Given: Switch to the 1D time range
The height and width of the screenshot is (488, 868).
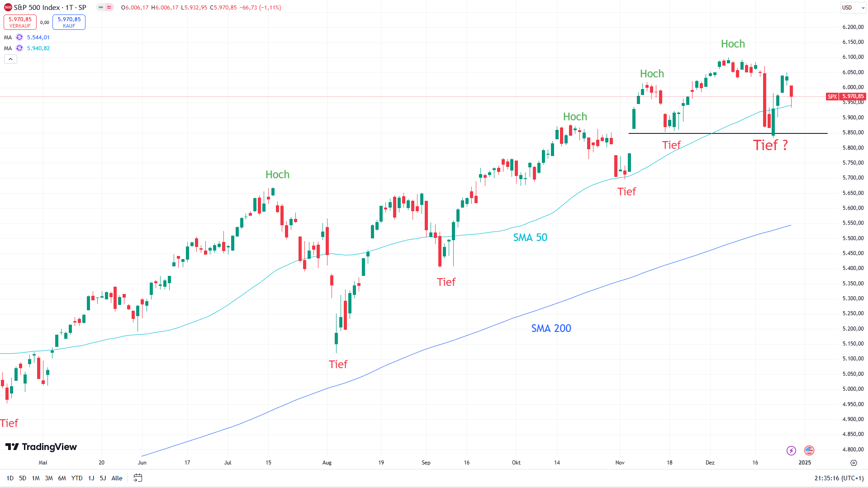Looking at the screenshot, I should pyautogui.click(x=10, y=479).
